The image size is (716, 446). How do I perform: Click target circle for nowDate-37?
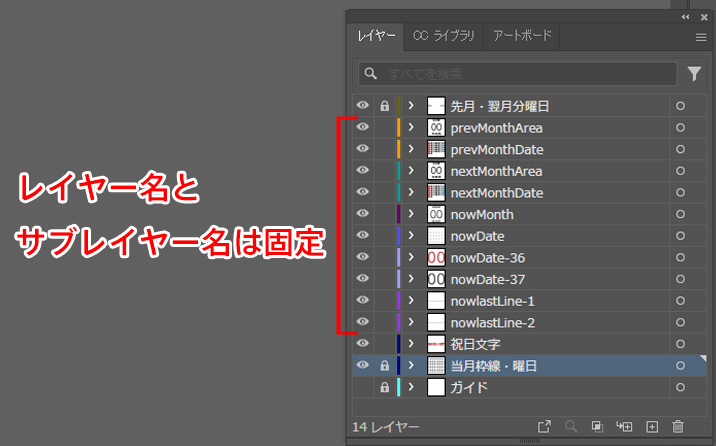680,279
